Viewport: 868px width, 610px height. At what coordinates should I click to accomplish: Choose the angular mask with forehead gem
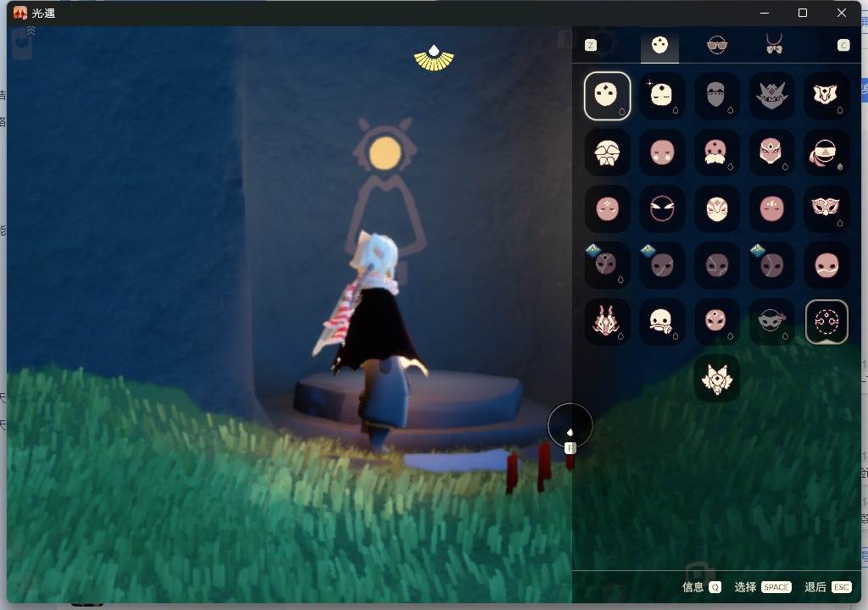click(x=771, y=152)
